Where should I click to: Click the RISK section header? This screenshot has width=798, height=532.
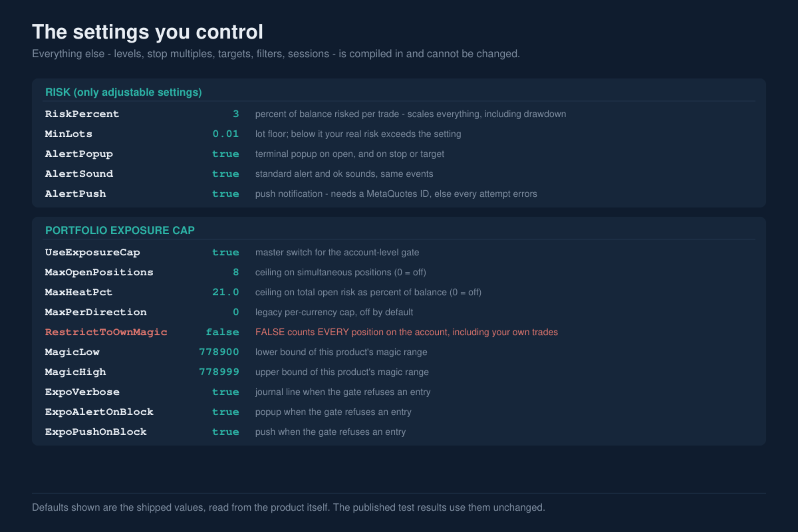[x=124, y=92]
